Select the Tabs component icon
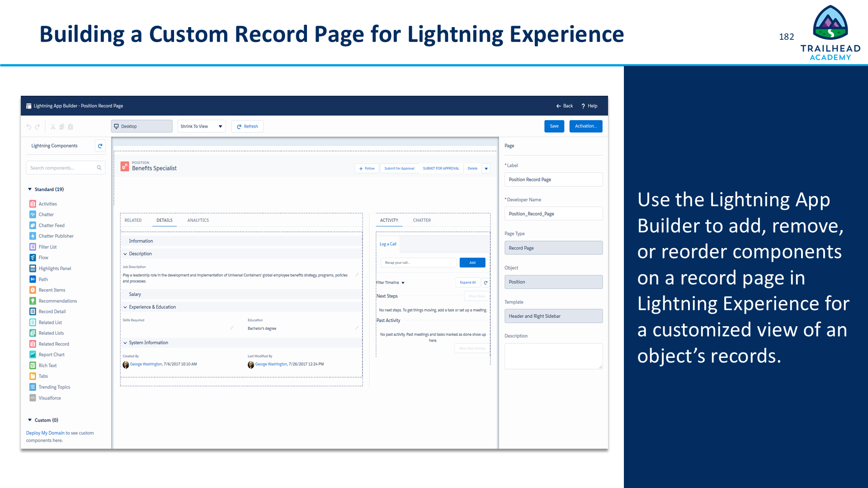The height and width of the screenshot is (488, 868). click(33, 376)
